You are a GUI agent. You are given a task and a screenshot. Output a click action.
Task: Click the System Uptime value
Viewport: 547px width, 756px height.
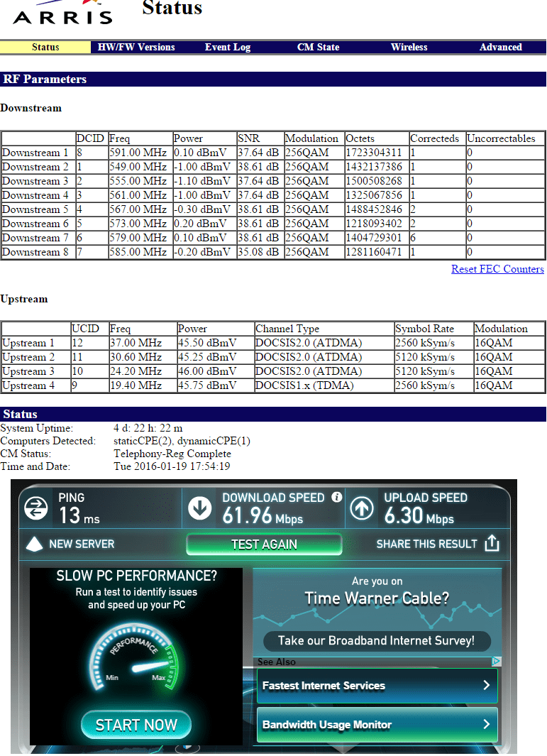(x=148, y=428)
